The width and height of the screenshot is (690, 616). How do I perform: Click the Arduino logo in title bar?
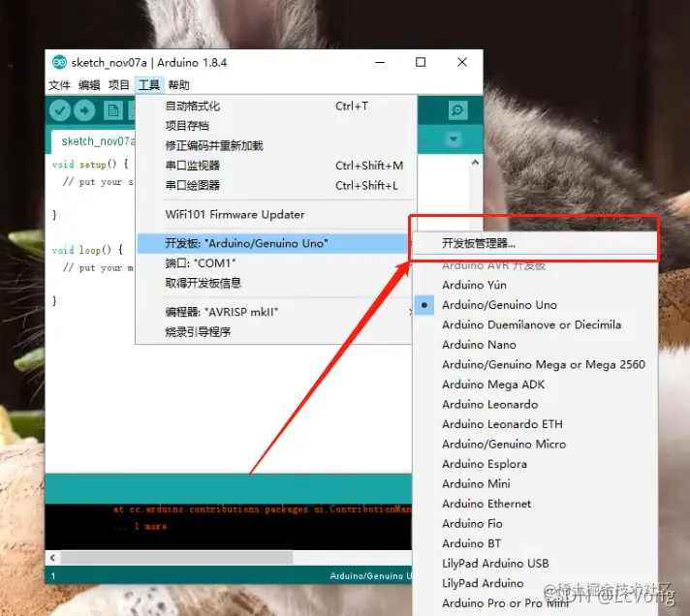click(x=59, y=62)
